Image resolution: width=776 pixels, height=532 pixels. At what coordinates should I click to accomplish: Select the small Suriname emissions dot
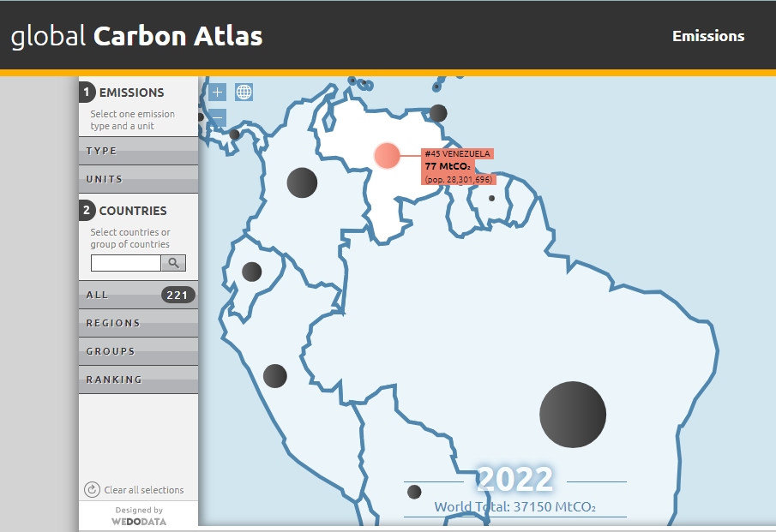(491, 198)
